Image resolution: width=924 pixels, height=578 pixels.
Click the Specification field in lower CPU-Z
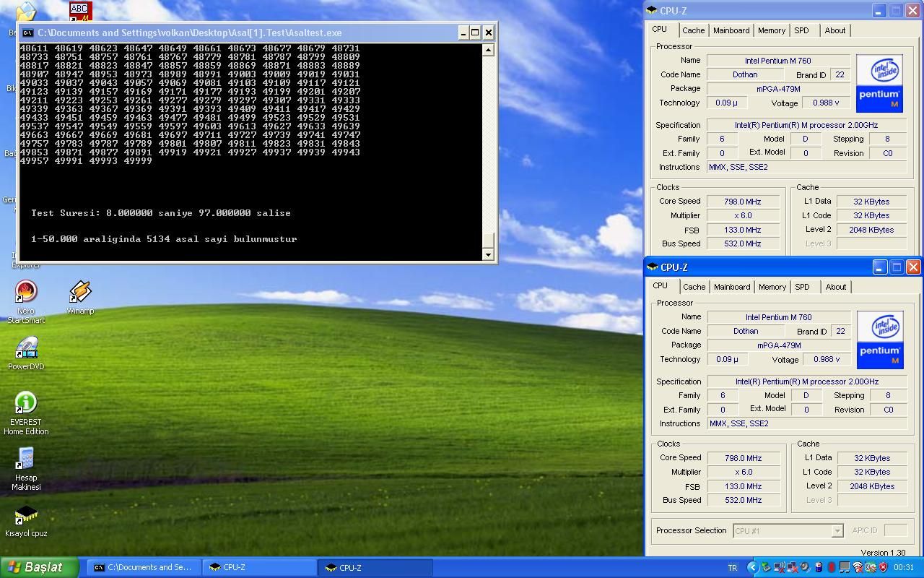click(806, 381)
